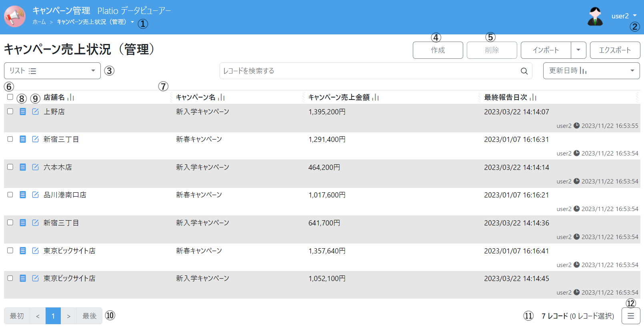Click 店舗名 column header text

coord(54,97)
